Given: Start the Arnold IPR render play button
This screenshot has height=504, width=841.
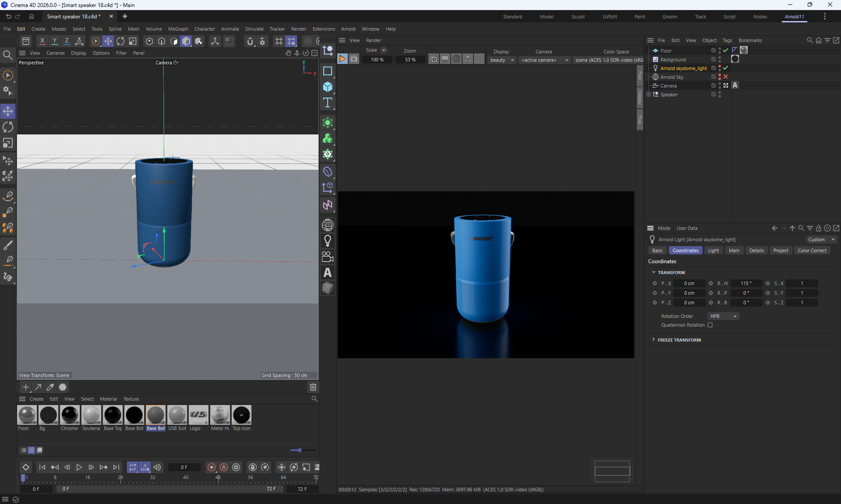Looking at the screenshot, I should 343,59.
